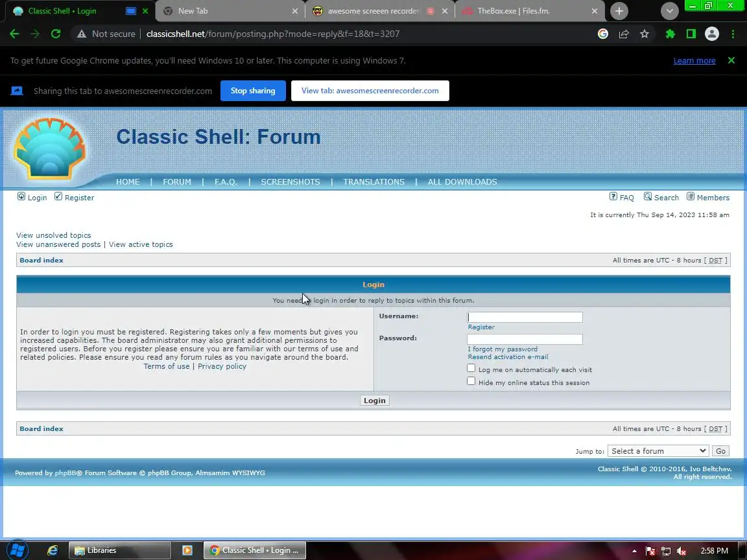Click the Stop sharing button
The height and width of the screenshot is (560, 747).
tap(253, 91)
